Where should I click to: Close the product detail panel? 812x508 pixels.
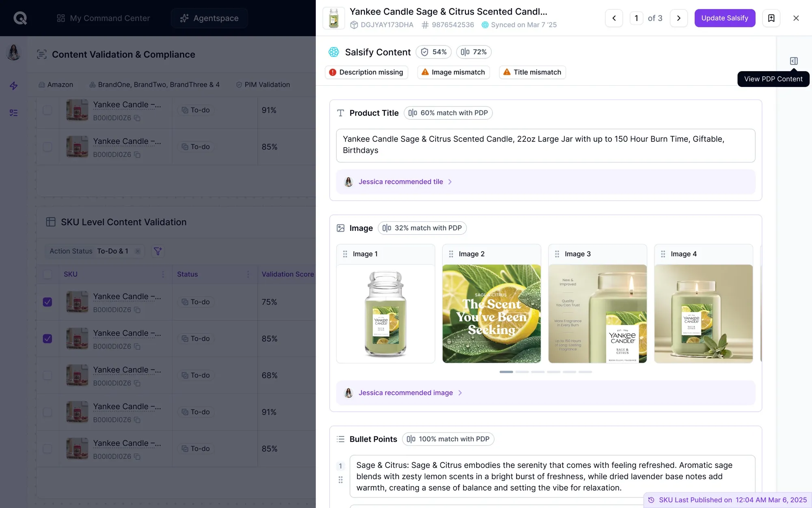[796, 18]
